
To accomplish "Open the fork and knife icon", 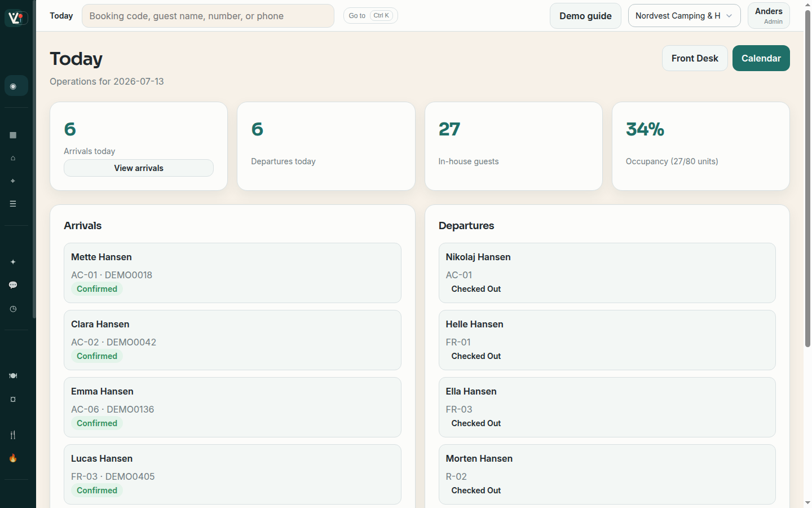I will (13, 435).
